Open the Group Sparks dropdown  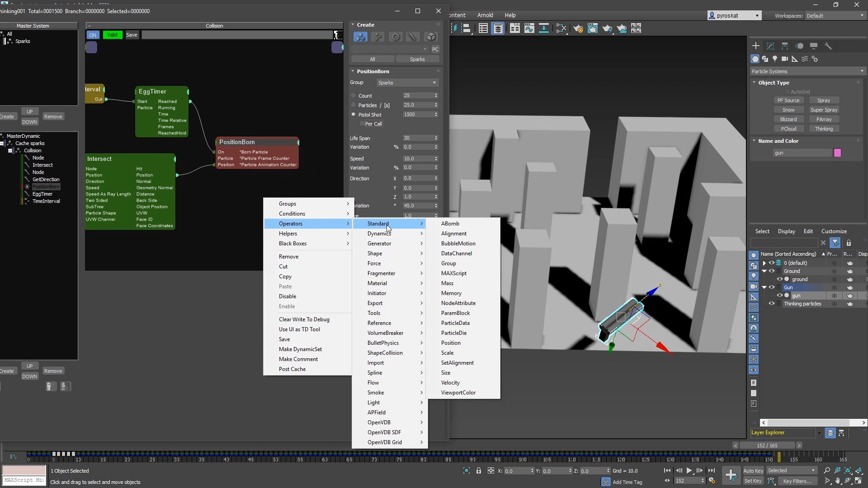[x=407, y=83]
